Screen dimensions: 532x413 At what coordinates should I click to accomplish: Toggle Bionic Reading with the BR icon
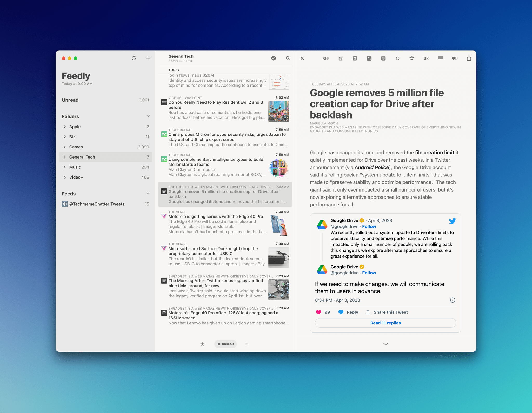426,58
